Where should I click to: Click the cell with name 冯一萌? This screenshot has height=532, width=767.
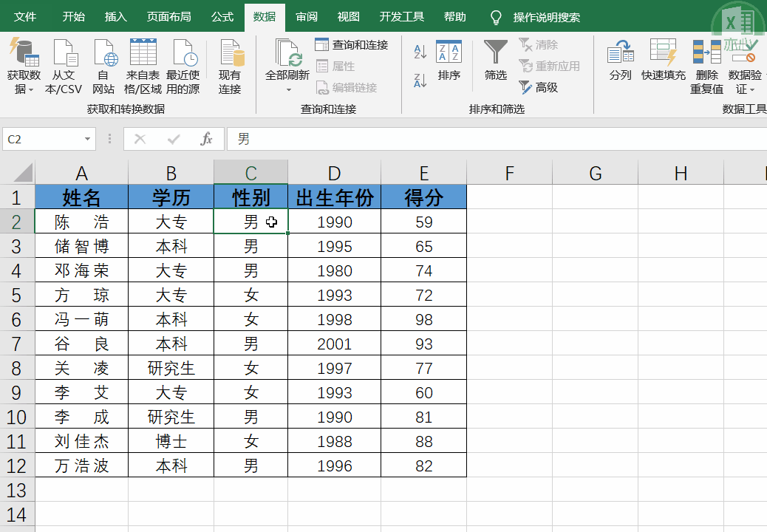(x=82, y=319)
